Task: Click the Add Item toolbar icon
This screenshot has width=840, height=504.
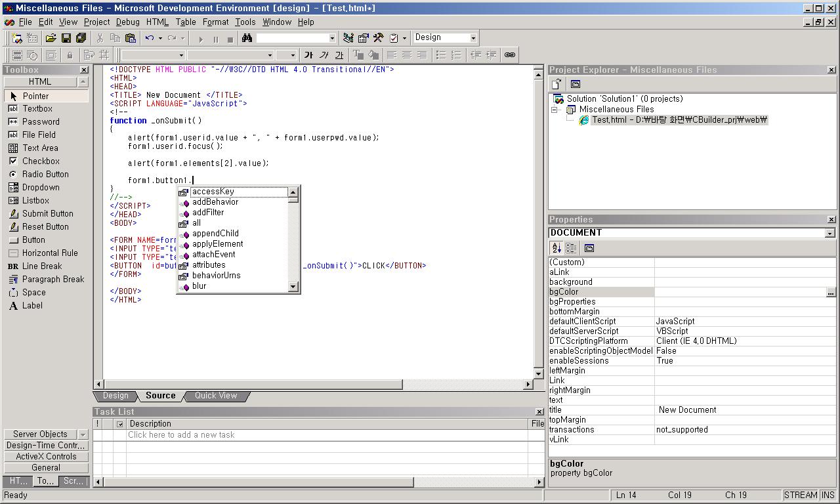Action: [x=31, y=38]
